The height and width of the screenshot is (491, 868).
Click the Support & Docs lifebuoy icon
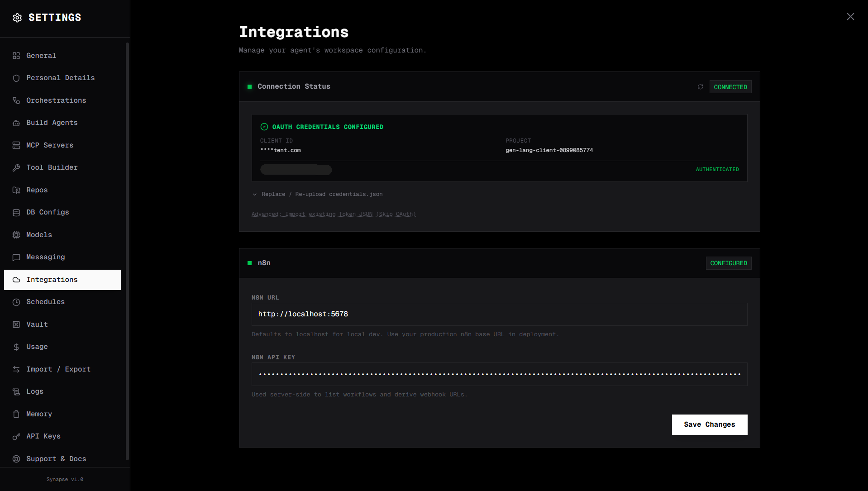(x=16, y=459)
